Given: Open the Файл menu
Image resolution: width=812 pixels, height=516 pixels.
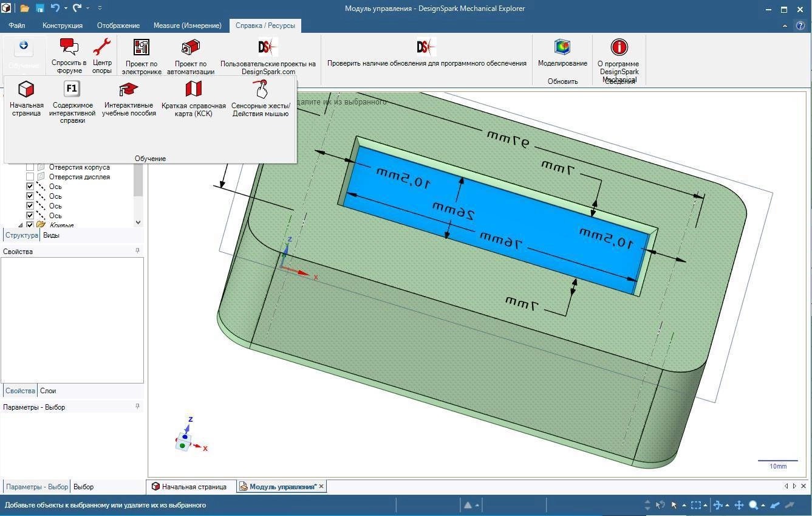Looking at the screenshot, I should (x=17, y=26).
